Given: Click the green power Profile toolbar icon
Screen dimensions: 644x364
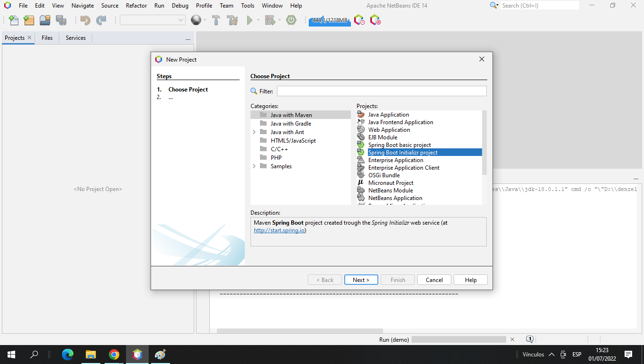Looking at the screenshot, I should point(291,20).
